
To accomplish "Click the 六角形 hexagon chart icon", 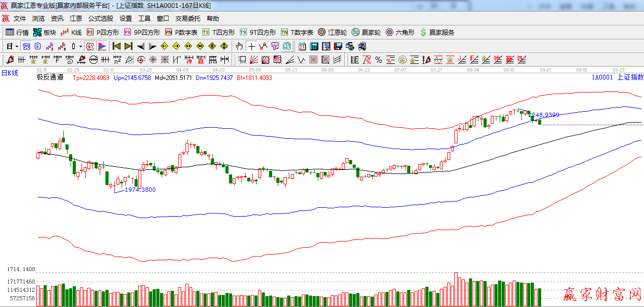I will point(399,32).
